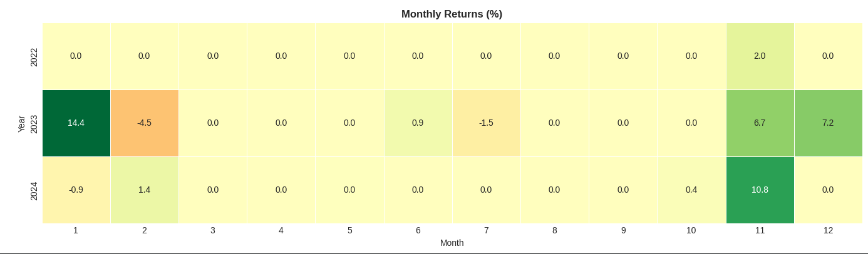Image resolution: width=868 pixels, height=254 pixels.
Task: Click the 10.8 cell for November 2024
Action: (x=760, y=190)
